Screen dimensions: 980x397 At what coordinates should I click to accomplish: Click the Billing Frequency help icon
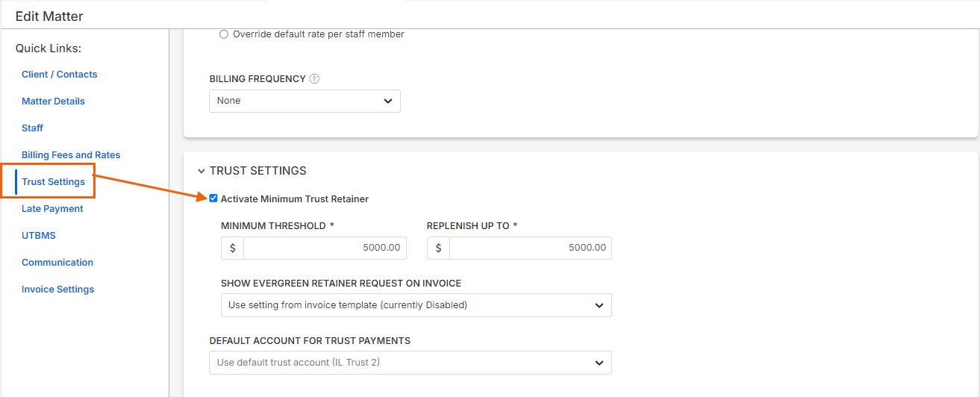click(x=314, y=79)
